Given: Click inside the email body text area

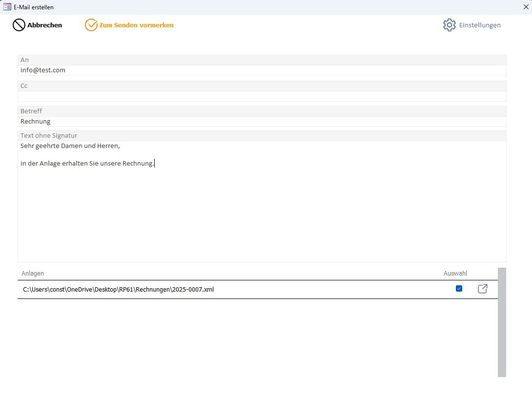Looking at the screenshot, I should coord(262,201).
